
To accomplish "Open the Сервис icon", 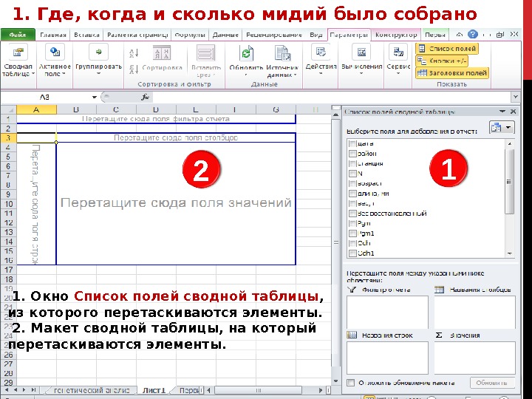I will point(398,52).
